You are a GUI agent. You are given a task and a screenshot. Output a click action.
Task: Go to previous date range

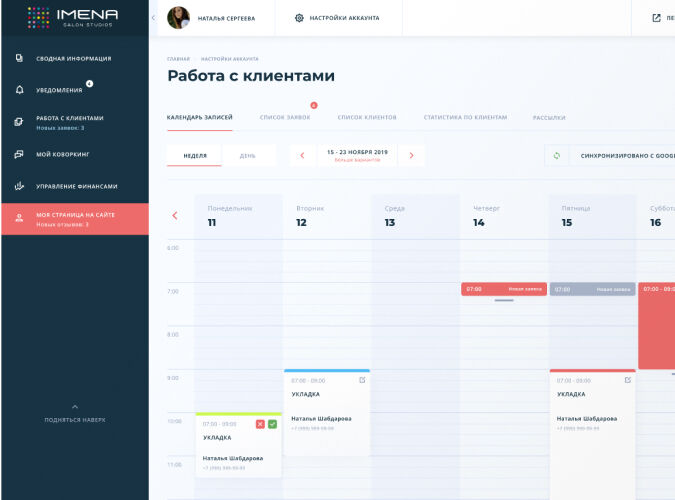pyautogui.click(x=302, y=155)
